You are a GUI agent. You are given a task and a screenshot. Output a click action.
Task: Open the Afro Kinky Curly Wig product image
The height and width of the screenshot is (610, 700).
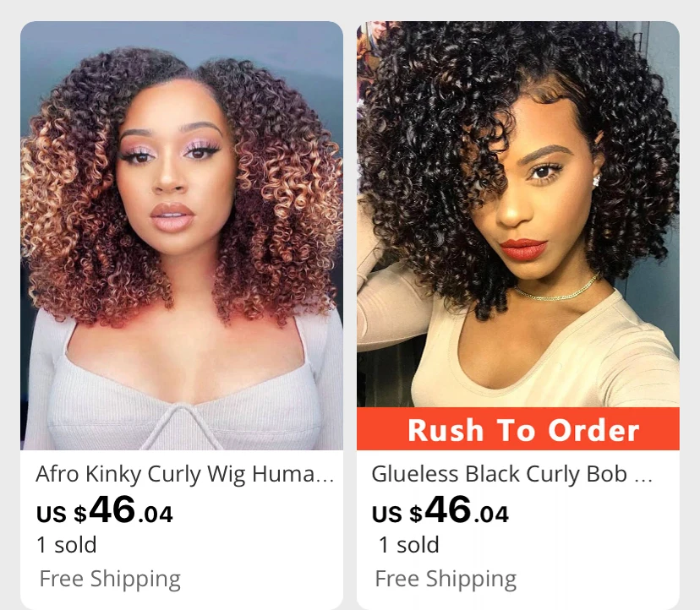pos(182,236)
